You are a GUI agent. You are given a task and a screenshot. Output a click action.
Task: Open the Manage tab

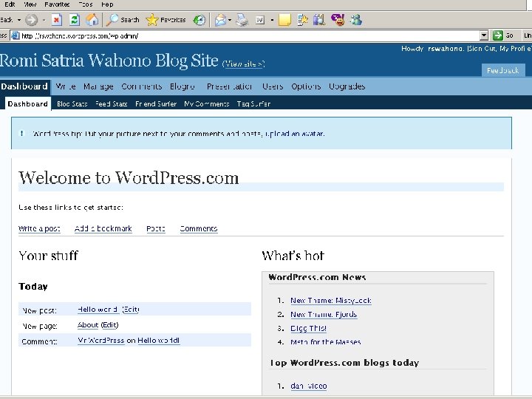click(x=98, y=86)
